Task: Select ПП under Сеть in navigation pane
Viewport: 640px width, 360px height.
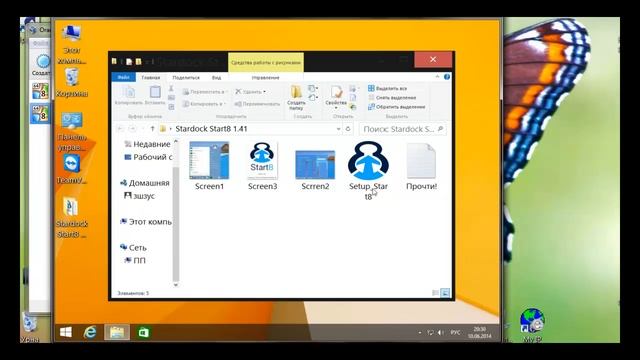Action: click(135, 260)
